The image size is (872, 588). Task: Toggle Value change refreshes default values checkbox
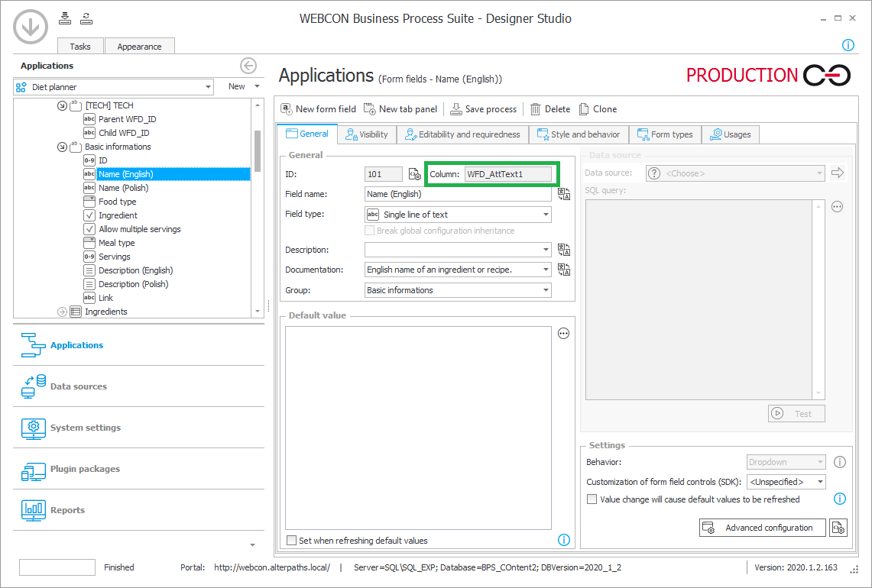[x=592, y=499]
